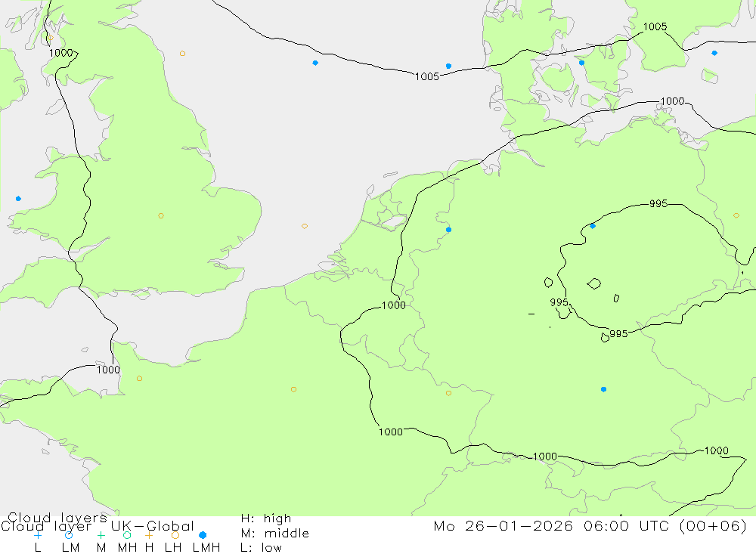Select the orange marker in sea off northeast England
756x554 pixels.
click(x=182, y=54)
